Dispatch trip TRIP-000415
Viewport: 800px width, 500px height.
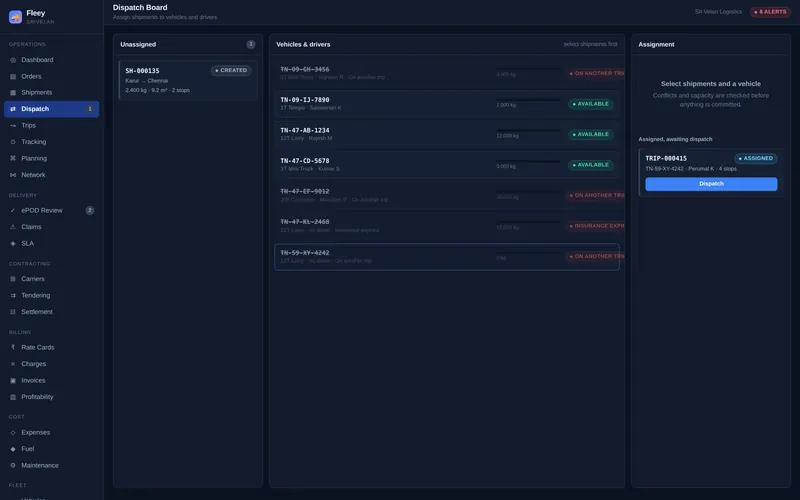pyautogui.click(x=711, y=184)
